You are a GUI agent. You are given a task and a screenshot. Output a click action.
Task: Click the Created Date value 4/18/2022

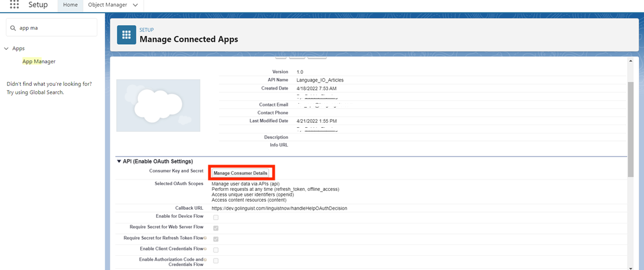point(317,88)
